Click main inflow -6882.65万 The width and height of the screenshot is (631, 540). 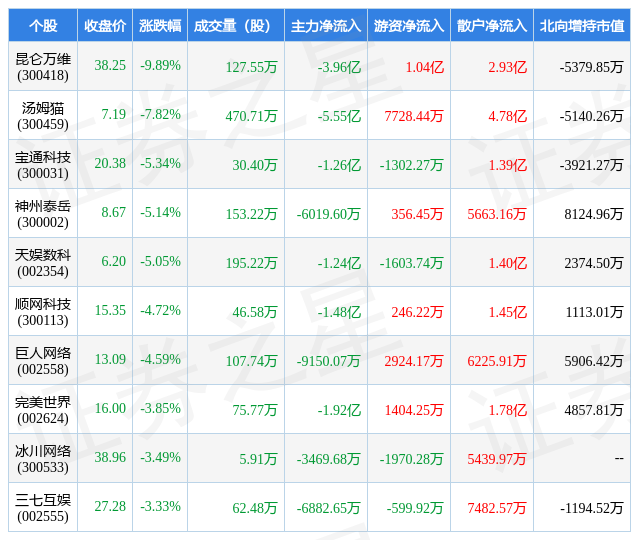328,508
